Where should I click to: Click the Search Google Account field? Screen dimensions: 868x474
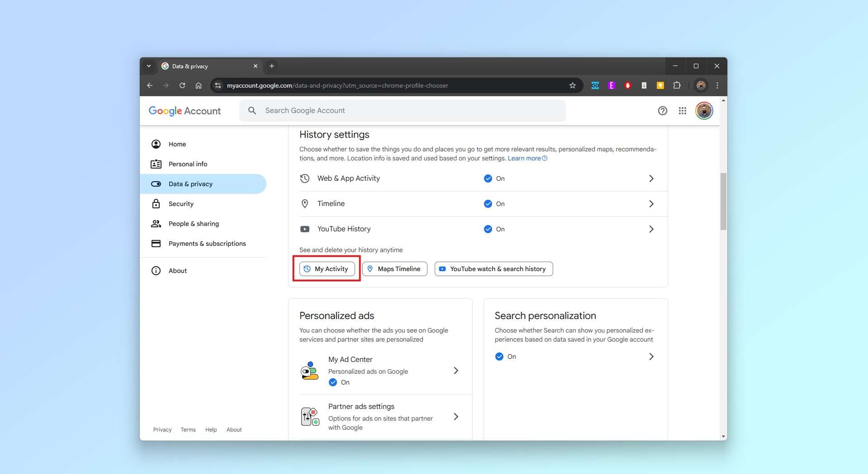point(403,111)
